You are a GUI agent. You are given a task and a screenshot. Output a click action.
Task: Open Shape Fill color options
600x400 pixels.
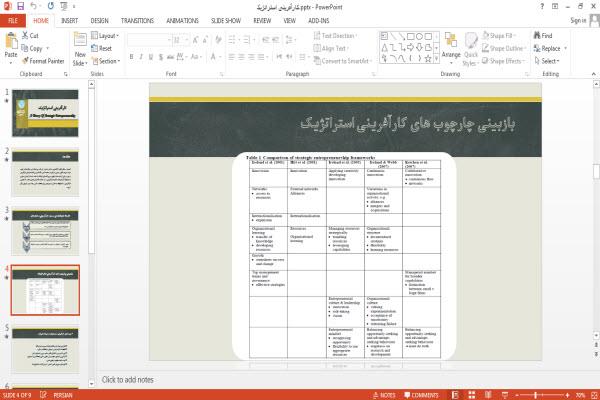pyautogui.click(x=499, y=36)
